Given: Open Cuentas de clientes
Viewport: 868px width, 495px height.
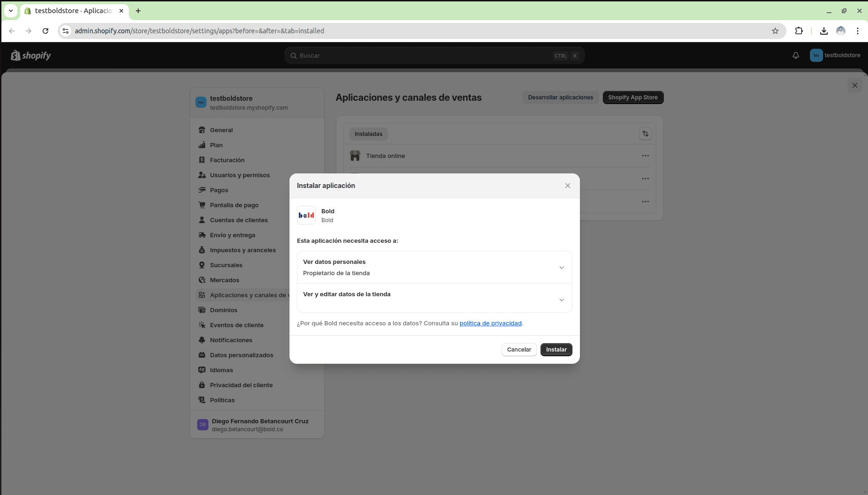Looking at the screenshot, I should (257, 220).
